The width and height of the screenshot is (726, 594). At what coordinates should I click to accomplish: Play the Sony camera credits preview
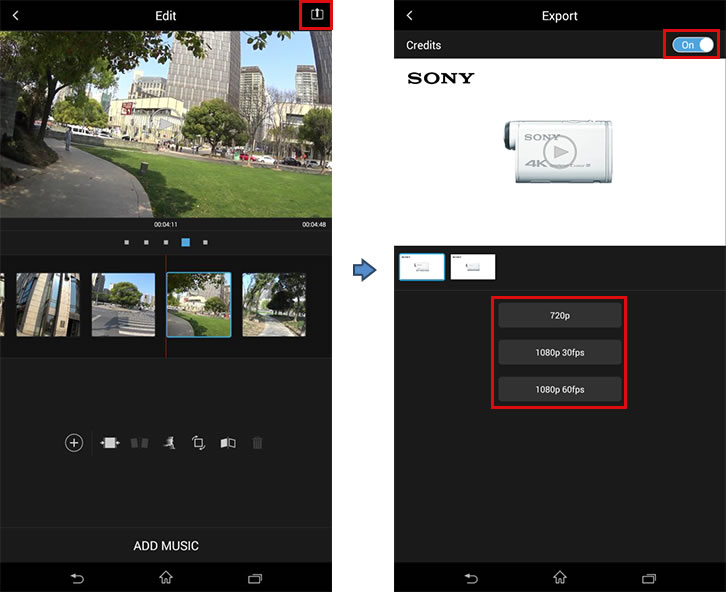point(560,151)
